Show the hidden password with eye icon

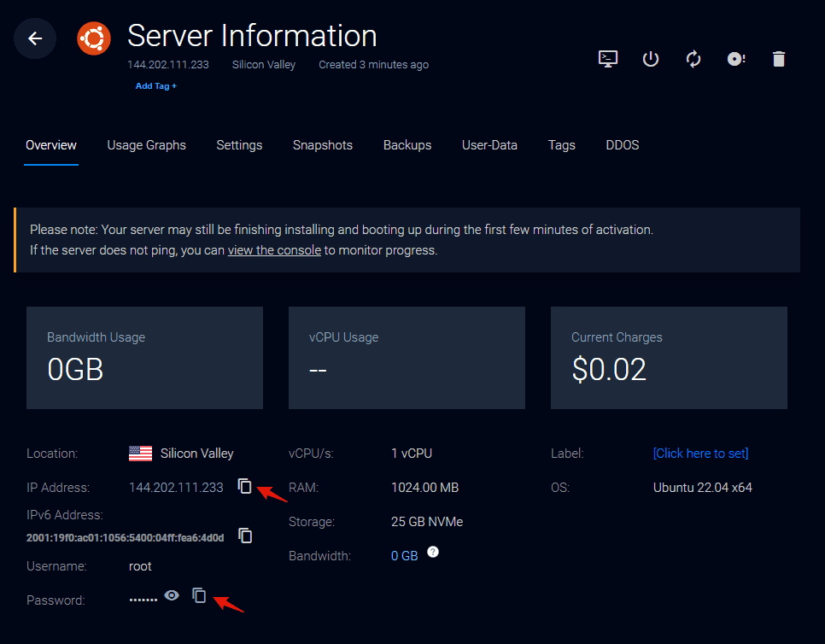tap(172, 595)
